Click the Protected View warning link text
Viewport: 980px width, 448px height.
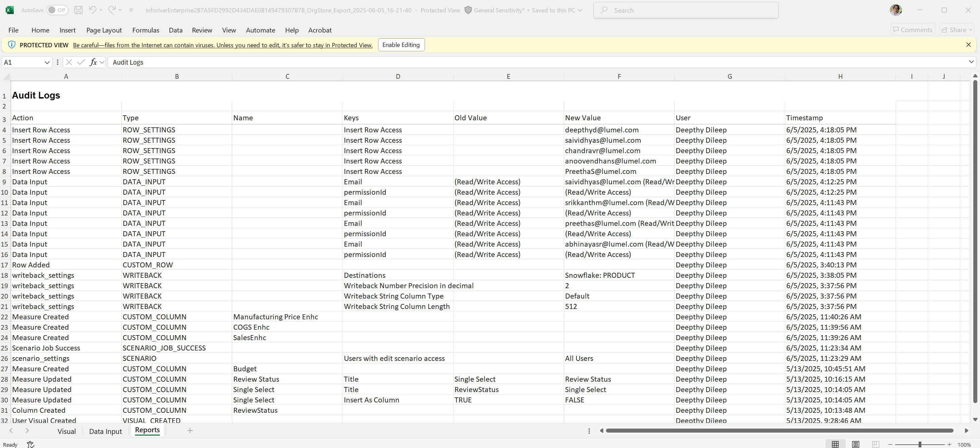pos(223,45)
